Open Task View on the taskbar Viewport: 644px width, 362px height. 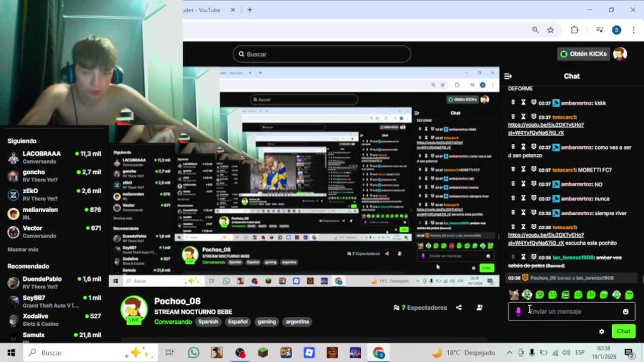[170, 353]
